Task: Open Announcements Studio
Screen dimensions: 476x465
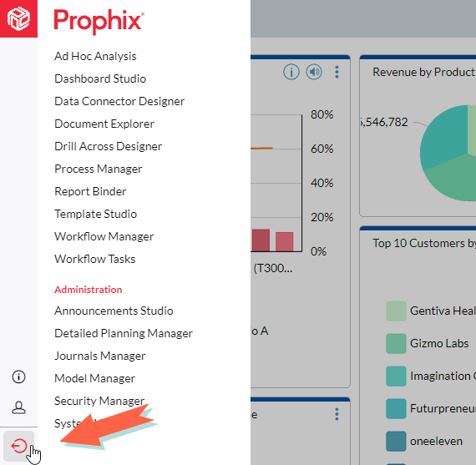Action: coord(114,311)
